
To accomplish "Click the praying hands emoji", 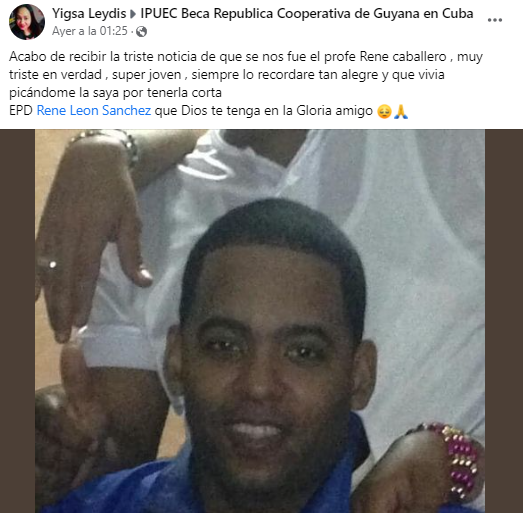I will coord(401,112).
